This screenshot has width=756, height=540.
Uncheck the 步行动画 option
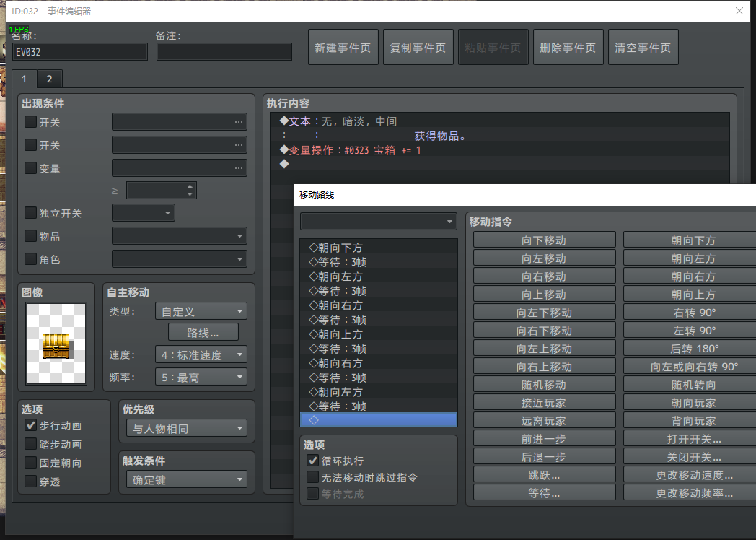pos(30,425)
